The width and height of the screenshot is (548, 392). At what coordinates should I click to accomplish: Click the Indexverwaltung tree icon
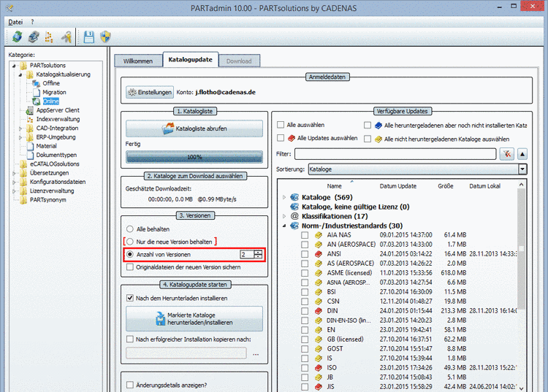click(x=30, y=120)
